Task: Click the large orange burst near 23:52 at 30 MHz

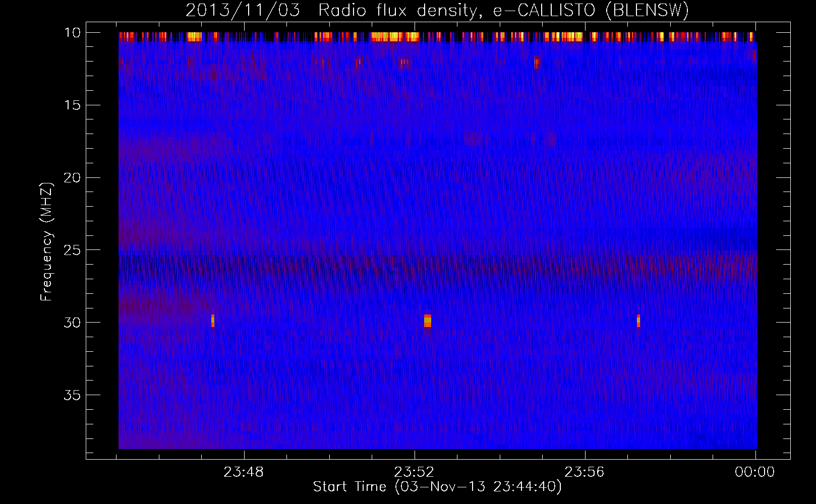Action: pos(428,321)
